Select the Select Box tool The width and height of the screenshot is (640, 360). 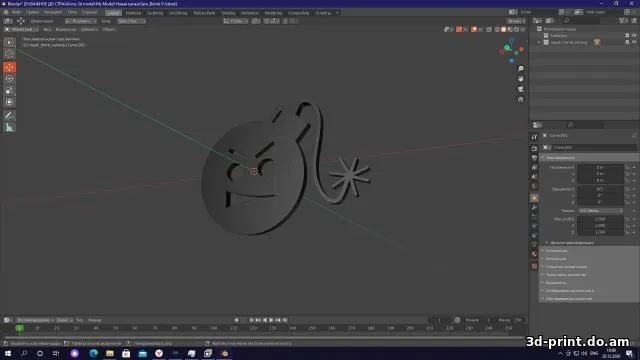[9, 42]
